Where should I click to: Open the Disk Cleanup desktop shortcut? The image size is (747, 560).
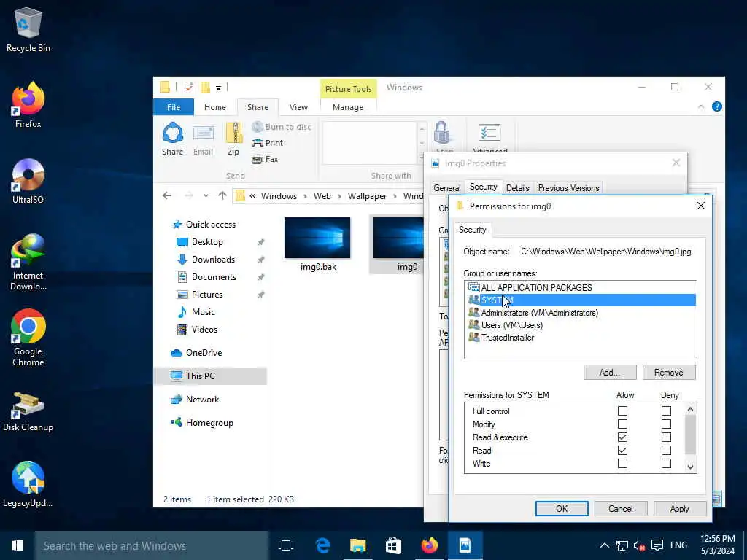click(x=28, y=411)
